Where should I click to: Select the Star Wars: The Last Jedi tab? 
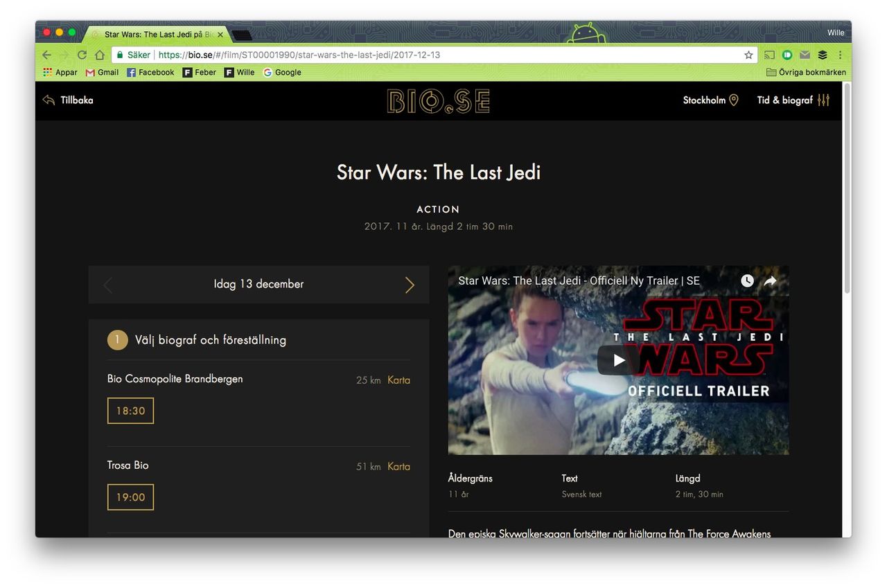(x=158, y=34)
